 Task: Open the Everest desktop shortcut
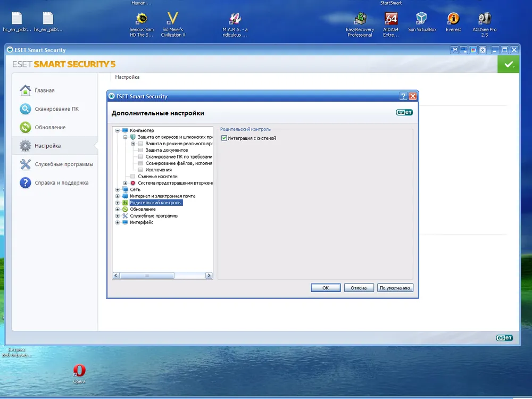click(453, 19)
